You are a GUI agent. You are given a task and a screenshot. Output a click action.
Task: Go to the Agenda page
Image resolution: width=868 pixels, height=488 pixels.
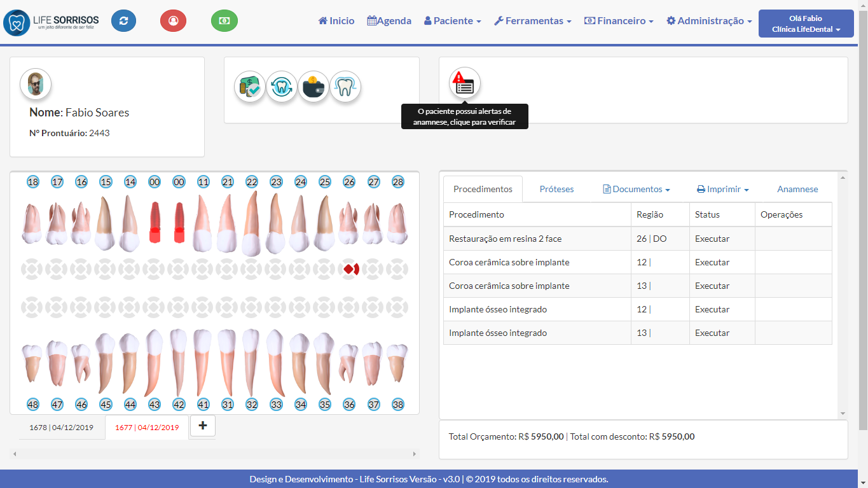click(x=389, y=21)
